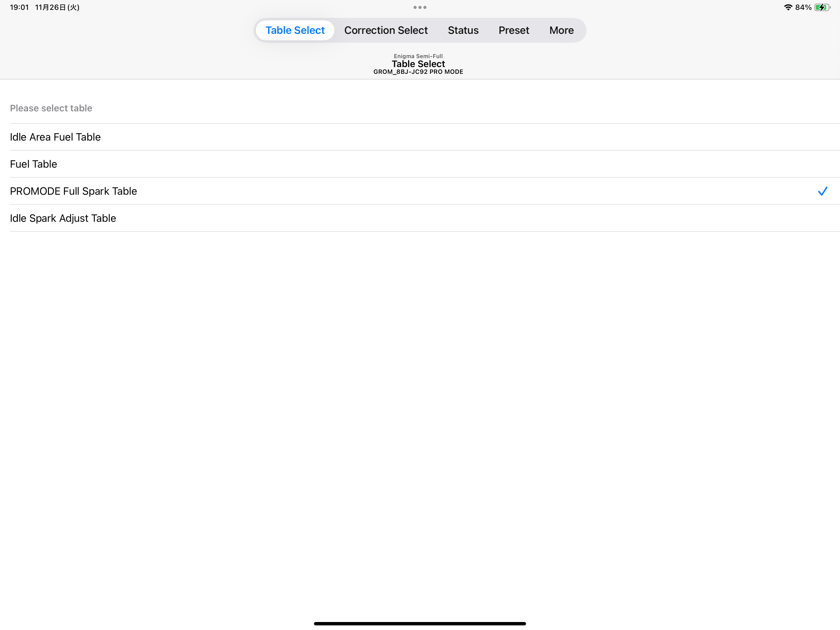This screenshot has width=840, height=630.
Task: Tap the Wi-Fi status icon
Action: point(788,7)
